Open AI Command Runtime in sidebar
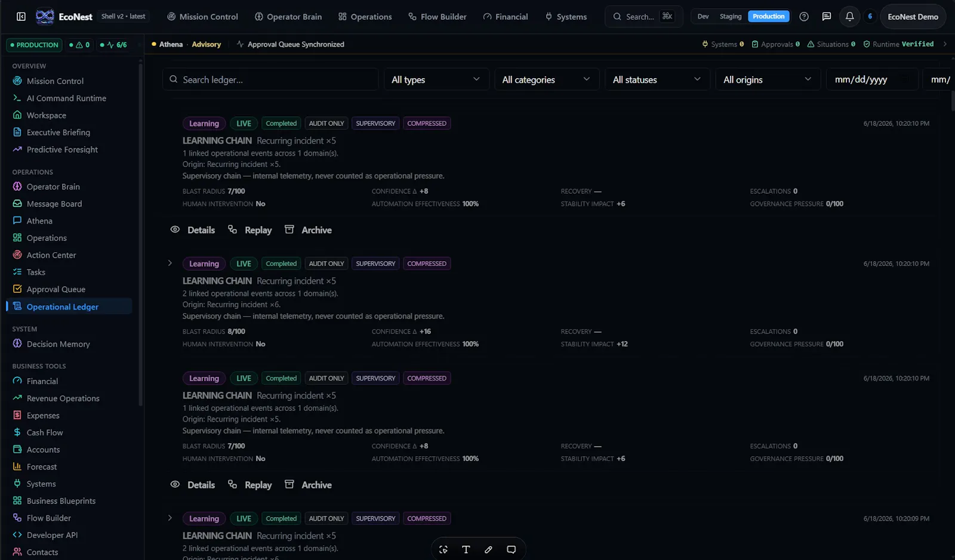The height and width of the screenshot is (560, 955). click(66, 98)
